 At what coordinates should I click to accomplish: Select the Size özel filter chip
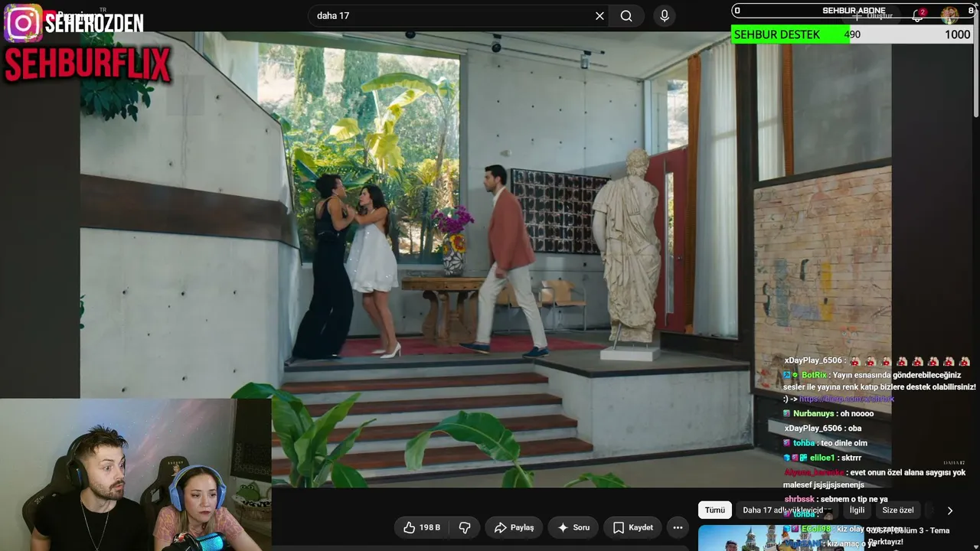click(x=898, y=510)
